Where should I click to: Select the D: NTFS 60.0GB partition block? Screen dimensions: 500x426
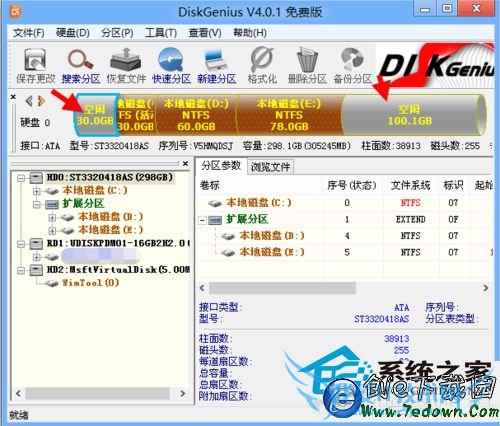click(196, 115)
